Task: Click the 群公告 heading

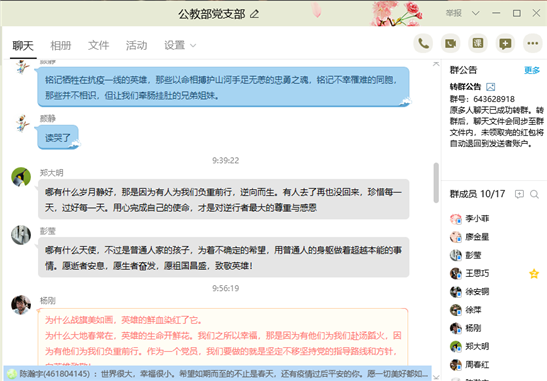Action: [x=463, y=70]
